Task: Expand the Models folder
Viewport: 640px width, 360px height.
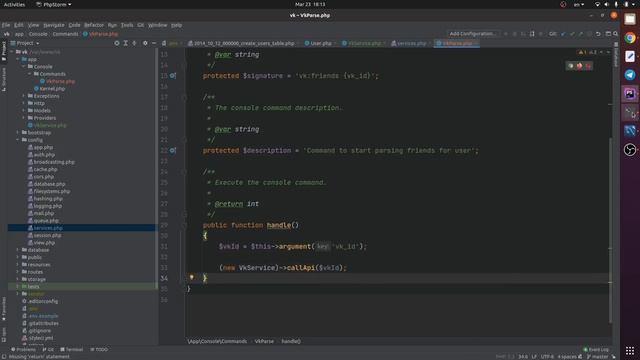Action: 24,111
